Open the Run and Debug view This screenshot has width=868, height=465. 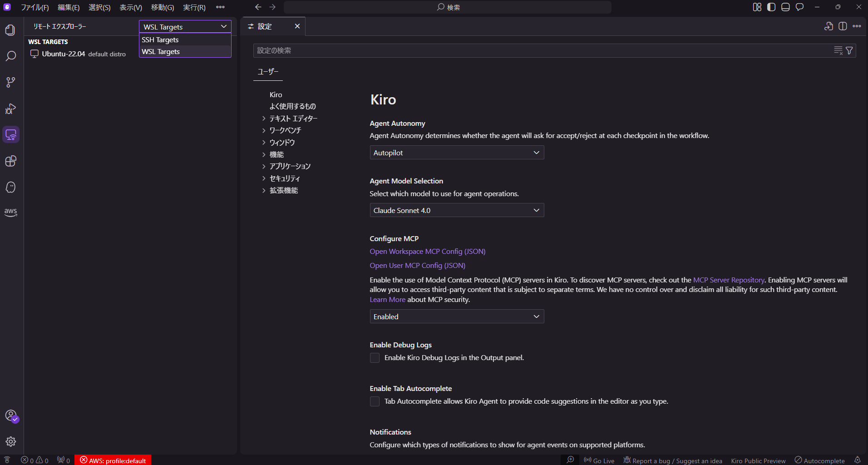coord(10,109)
